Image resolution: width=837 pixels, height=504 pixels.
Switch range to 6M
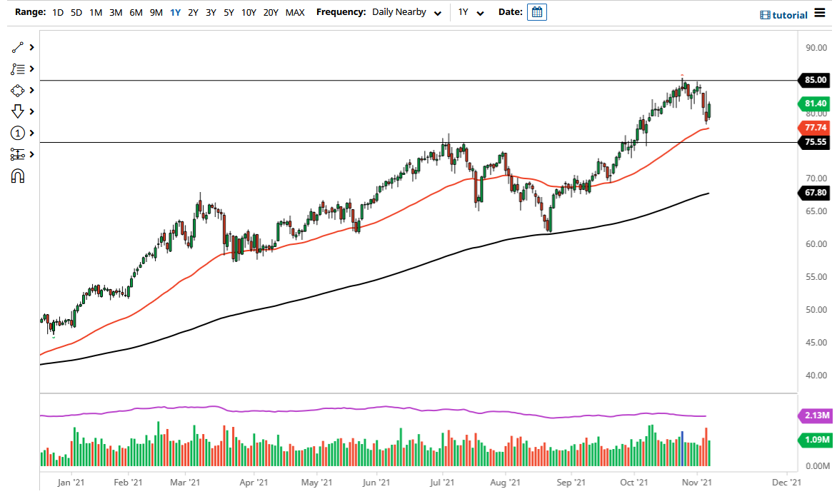136,12
